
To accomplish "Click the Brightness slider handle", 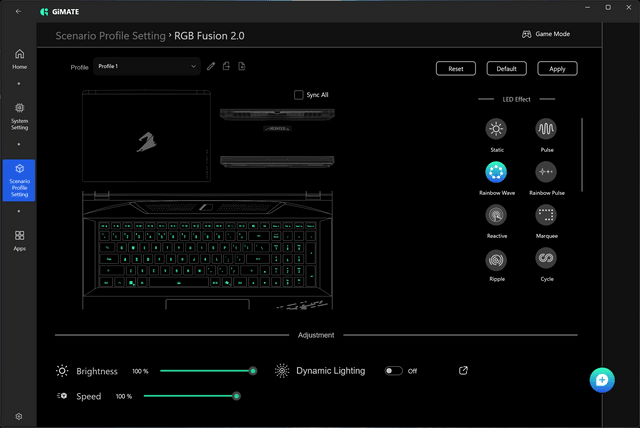I will point(253,371).
